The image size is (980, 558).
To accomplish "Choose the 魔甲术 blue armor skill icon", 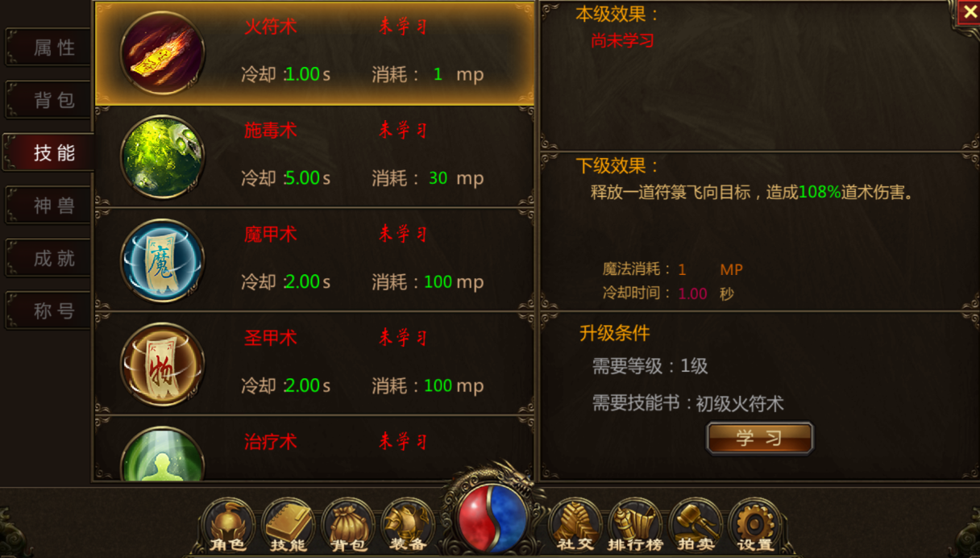I will [x=163, y=260].
